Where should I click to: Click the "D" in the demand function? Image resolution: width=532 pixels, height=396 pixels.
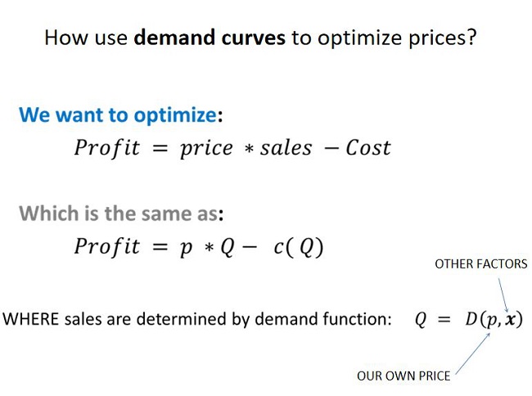[471, 319]
